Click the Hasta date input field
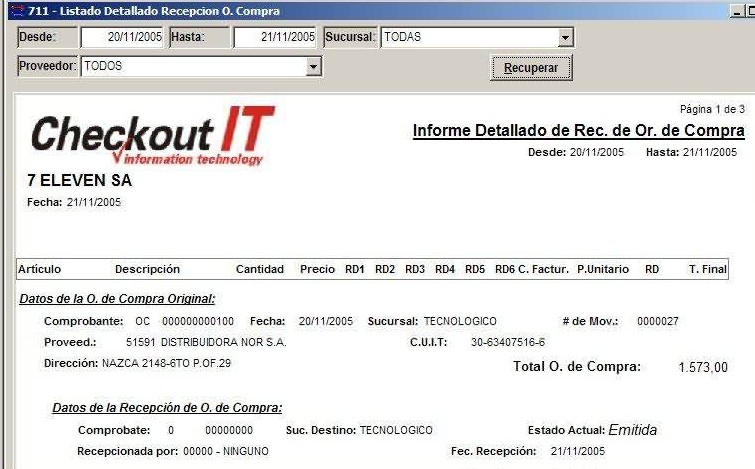This screenshot has width=755, height=469. pyautogui.click(x=275, y=37)
